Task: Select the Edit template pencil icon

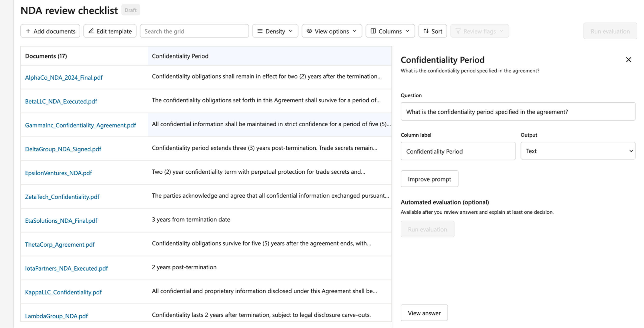Action: click(91, 31)
